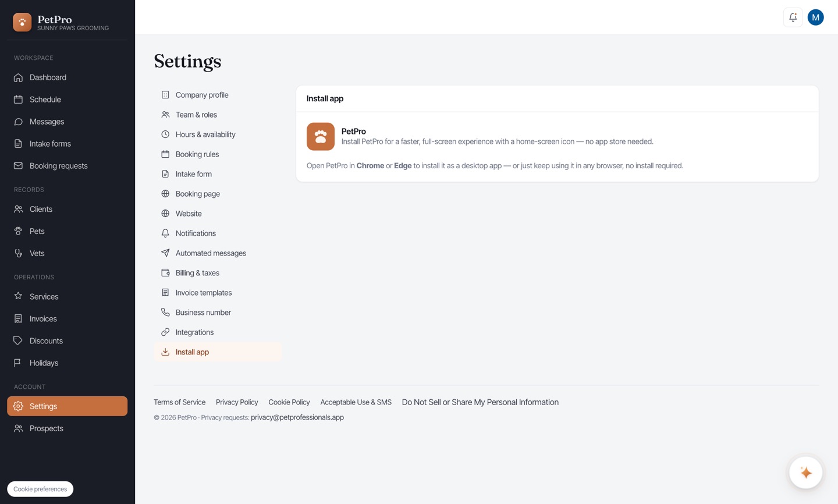Open the AI assistant sparkle button
The image size is (838, 504).
[x=806, y=473]
